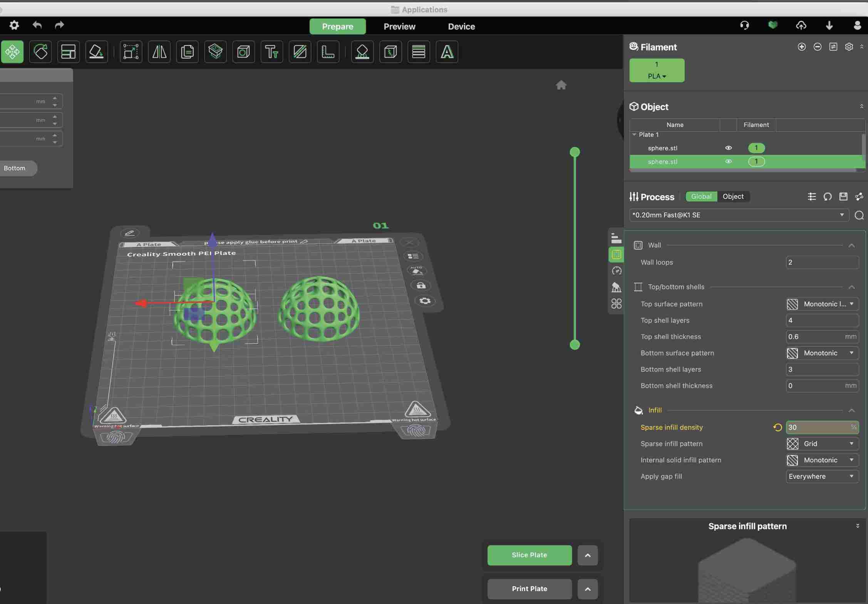The width and height of the screenshot is (868, 604).
Task: Click the plate settings gear icon
Action: [425, 301]
